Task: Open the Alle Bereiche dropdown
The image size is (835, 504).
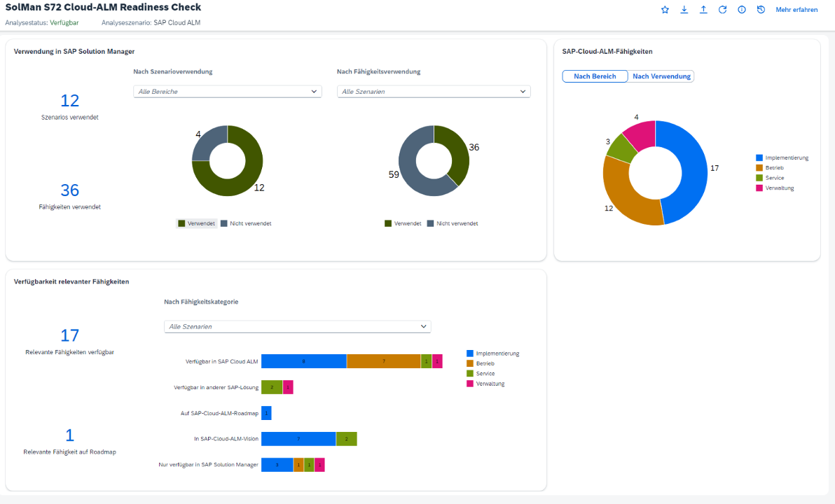Action: (227, 91)
